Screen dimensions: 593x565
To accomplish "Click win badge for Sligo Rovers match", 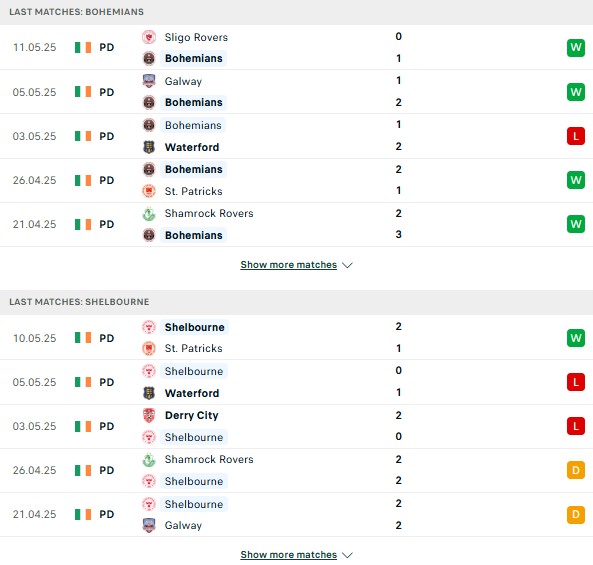I will coord(576,48).
